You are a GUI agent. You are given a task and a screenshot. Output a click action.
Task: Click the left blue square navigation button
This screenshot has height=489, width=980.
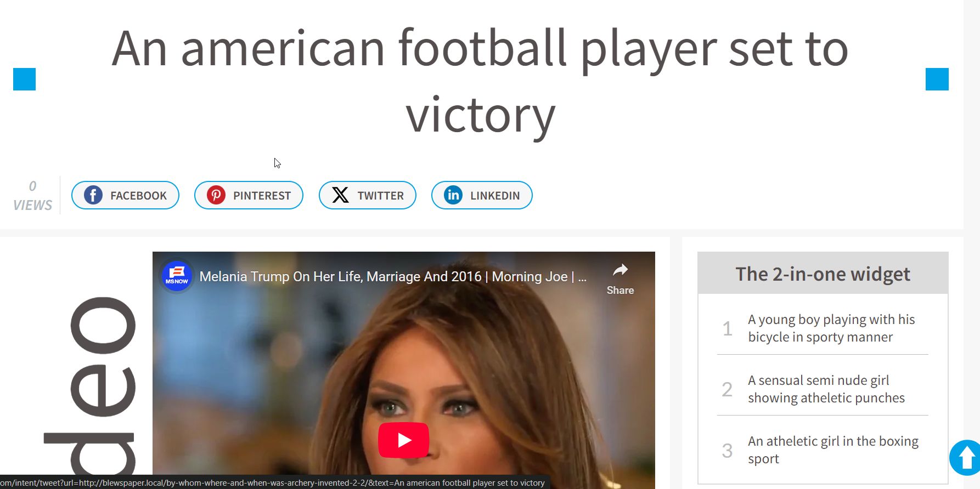24,79
